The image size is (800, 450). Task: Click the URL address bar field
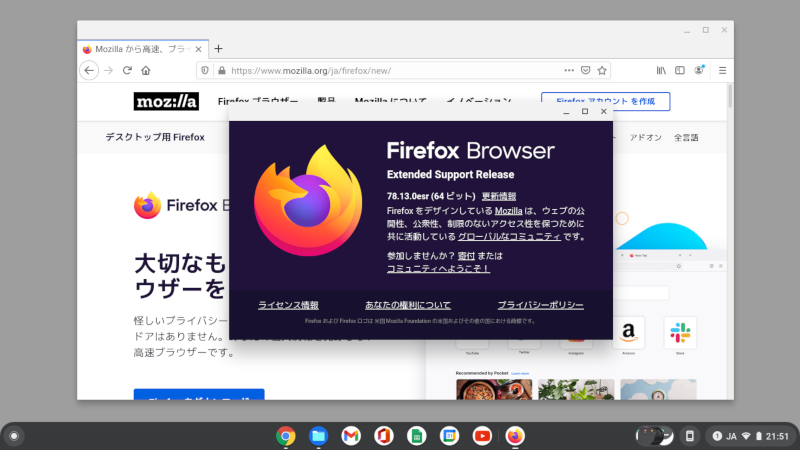pyautogui.click(x=390, y=70)
